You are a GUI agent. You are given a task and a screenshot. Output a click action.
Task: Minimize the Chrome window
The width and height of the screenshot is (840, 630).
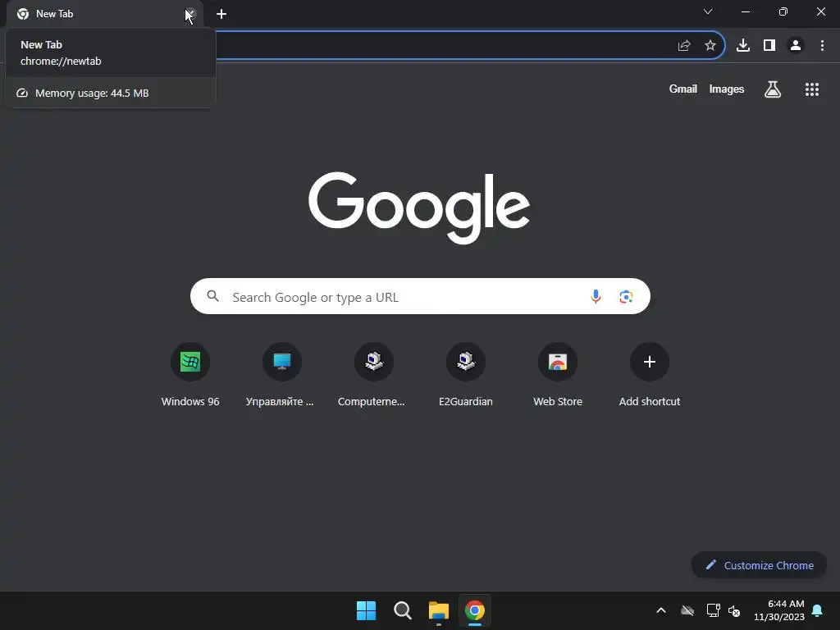pos(746,11)
